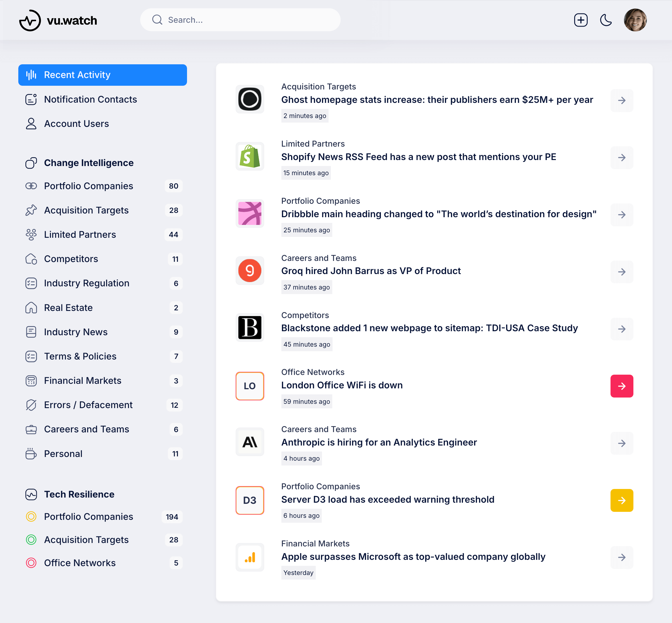Image resolution: width=672 pixels, height=623 pixels.
Task: Click the red status ring beside Office Networks
Action: pos(31,563)
